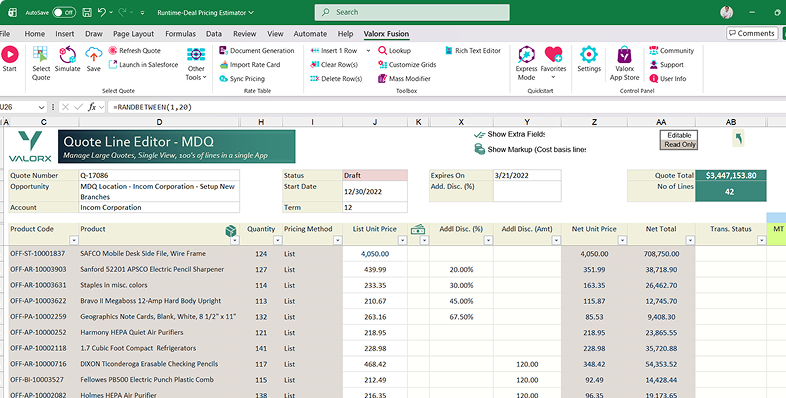Open the Insert tab
Viewport: 786px width, 398px height.
click(65, 34)
